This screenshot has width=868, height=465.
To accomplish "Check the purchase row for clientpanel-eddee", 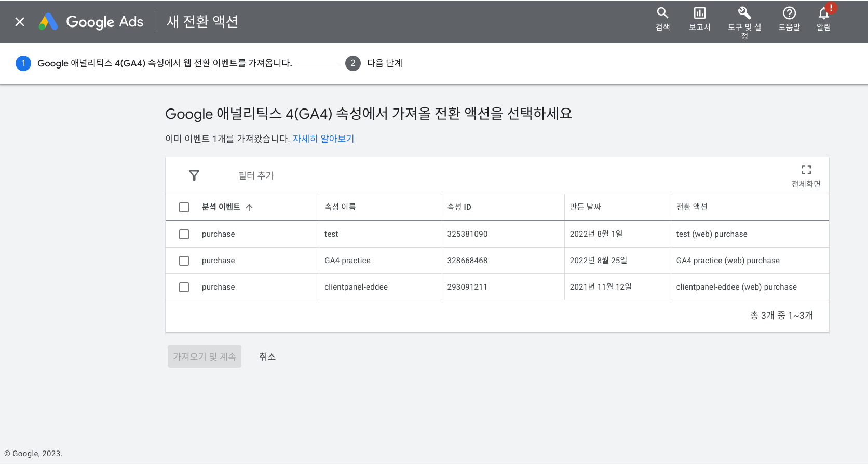I will [x=184, y=287].
